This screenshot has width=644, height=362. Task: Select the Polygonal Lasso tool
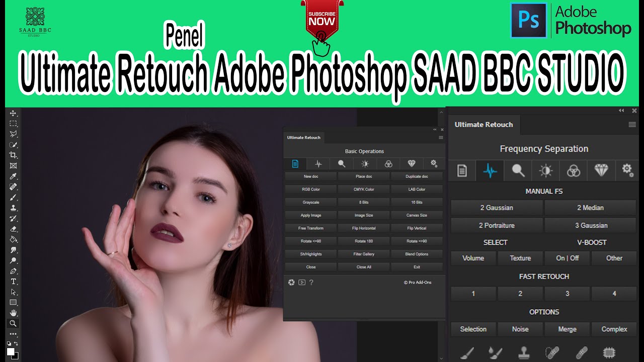tap(14, 134)
